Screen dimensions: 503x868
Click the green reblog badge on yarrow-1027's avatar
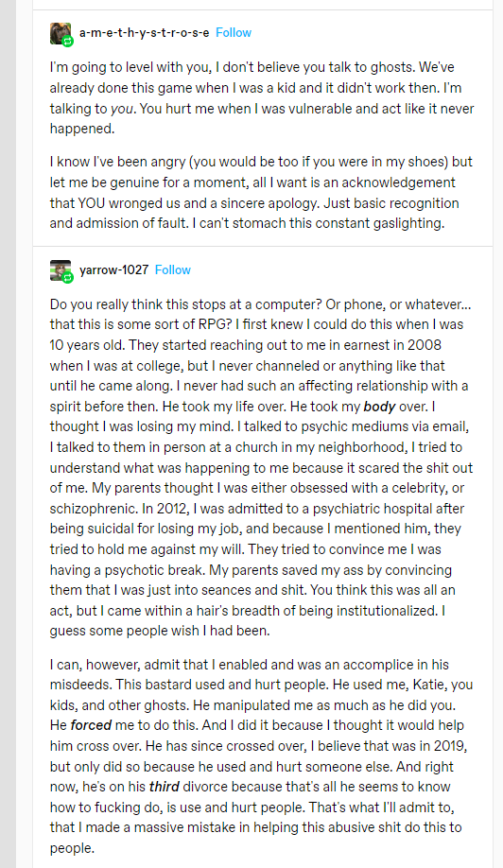(x=67, y=278)
